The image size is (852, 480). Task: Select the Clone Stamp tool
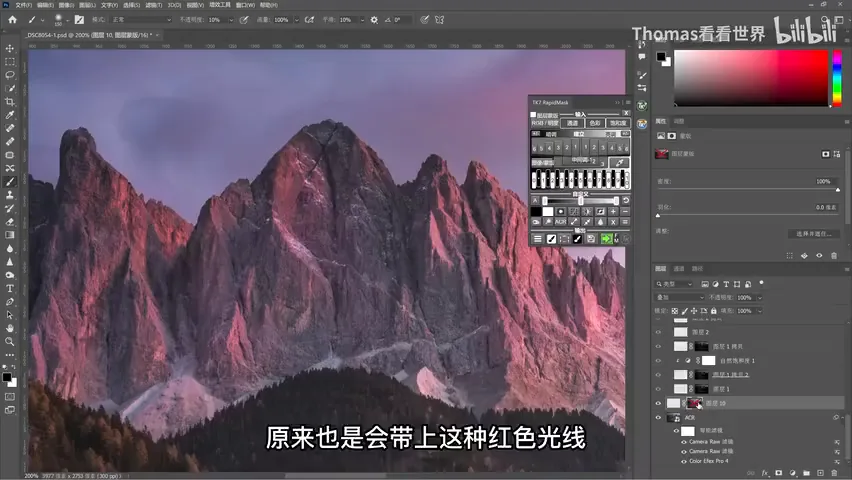tap(10, 195)
